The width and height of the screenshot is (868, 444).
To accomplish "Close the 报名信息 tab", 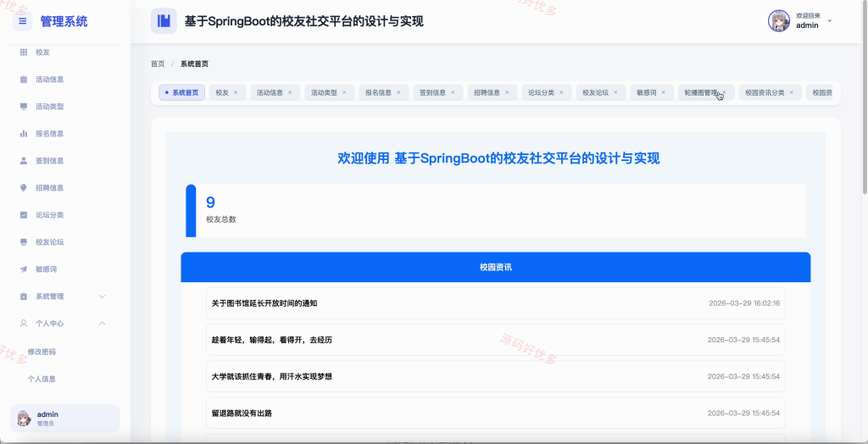I will pyautogui.click(x=398, y=92).
